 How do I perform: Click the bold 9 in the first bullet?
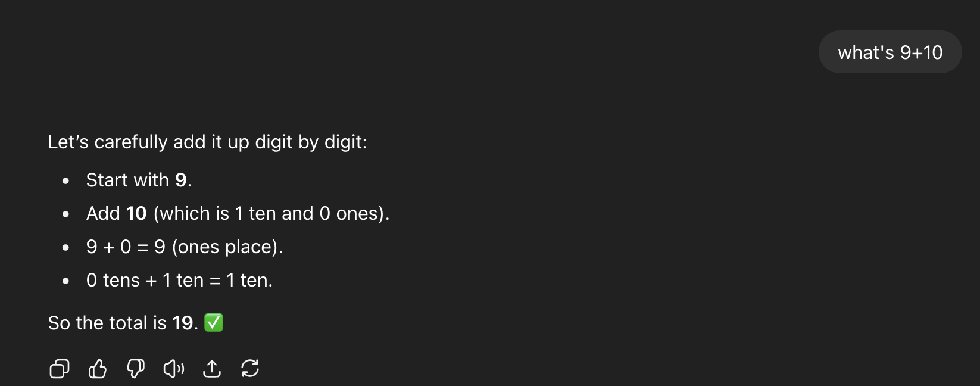[x=180, y=180]
